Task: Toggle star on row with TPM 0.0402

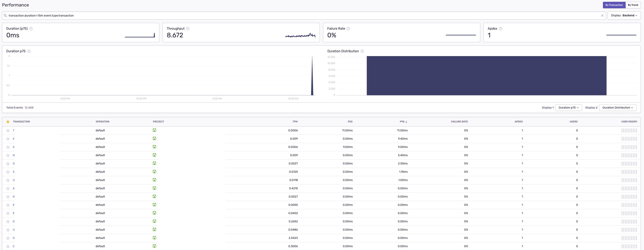Action: coord(8,213)
